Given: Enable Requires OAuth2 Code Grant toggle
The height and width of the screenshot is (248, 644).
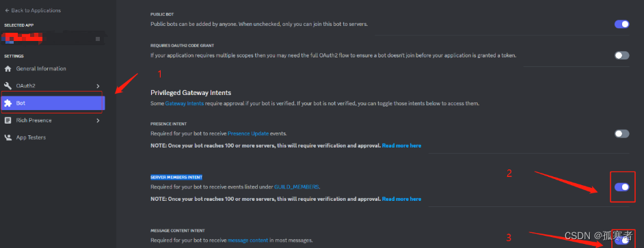Looking at the screenshot, I should (x=622, y=55).
